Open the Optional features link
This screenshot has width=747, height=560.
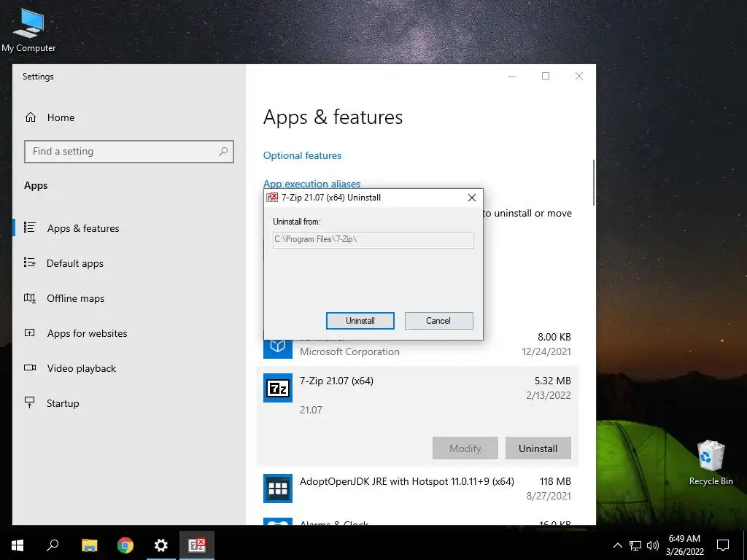click(302, 156)
